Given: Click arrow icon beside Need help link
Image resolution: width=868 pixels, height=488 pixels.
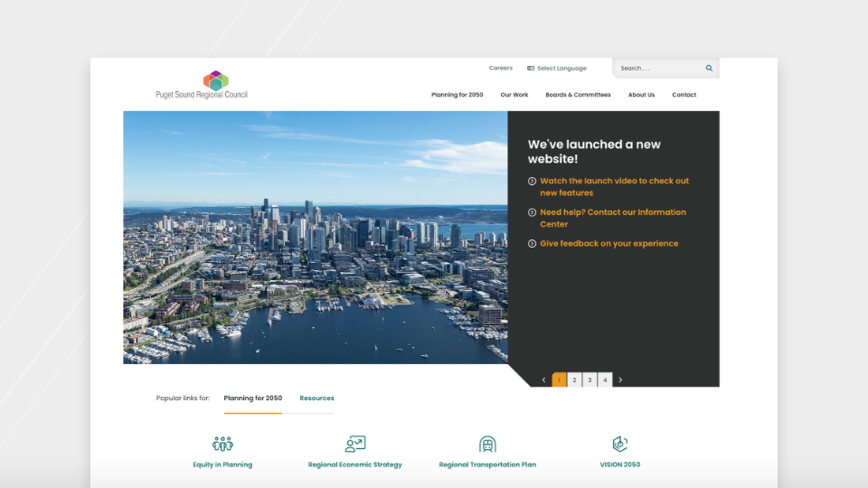Looking at the screenshot, I should coord(532,212).
